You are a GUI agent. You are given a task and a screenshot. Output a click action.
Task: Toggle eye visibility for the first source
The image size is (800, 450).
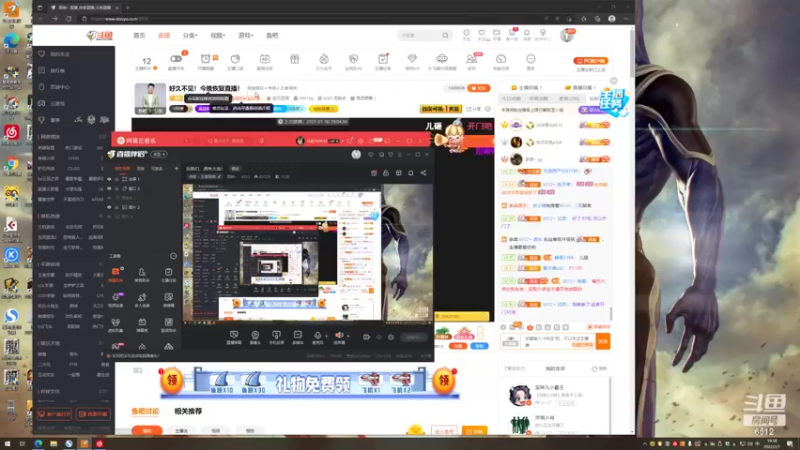pyautogui.click(x=109, y=179)
